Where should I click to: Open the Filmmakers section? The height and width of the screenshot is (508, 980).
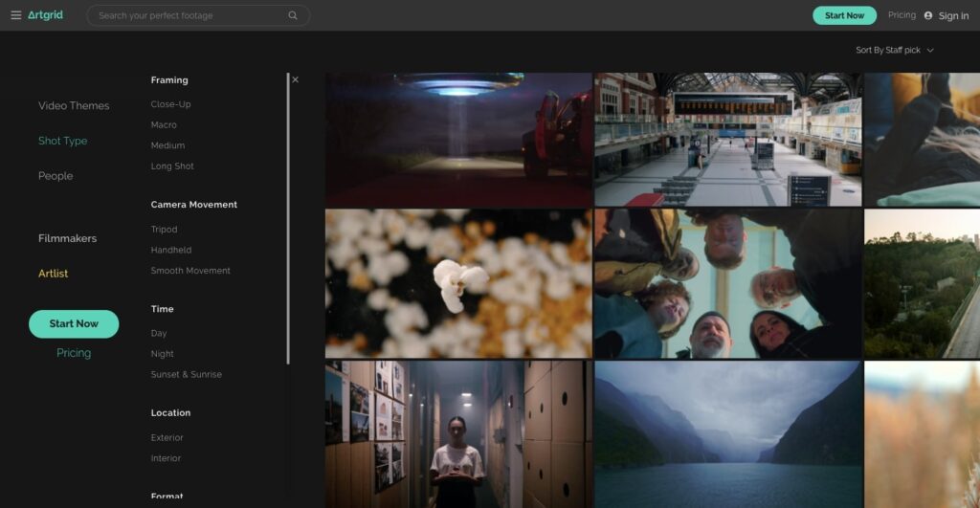(67, 238)
